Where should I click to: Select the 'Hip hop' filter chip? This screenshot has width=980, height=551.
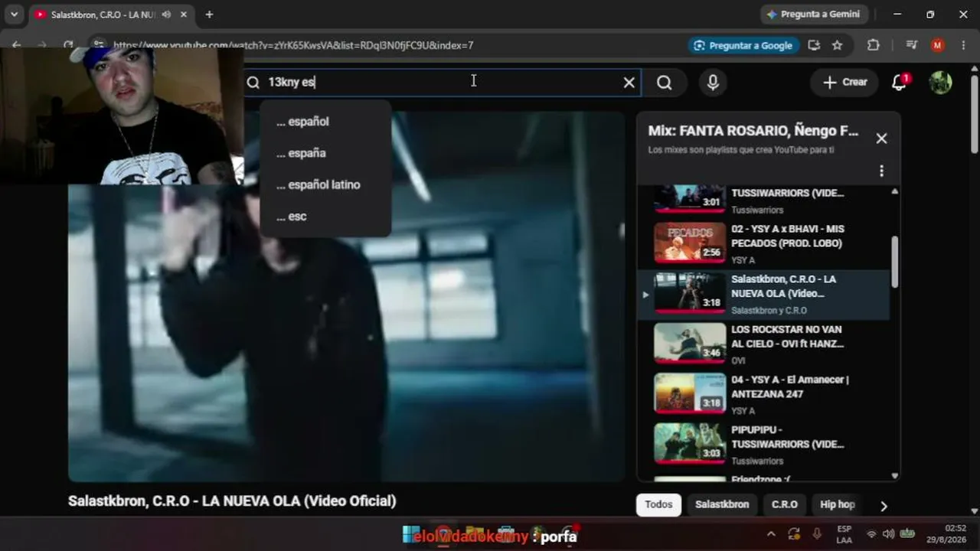[837, 504]
